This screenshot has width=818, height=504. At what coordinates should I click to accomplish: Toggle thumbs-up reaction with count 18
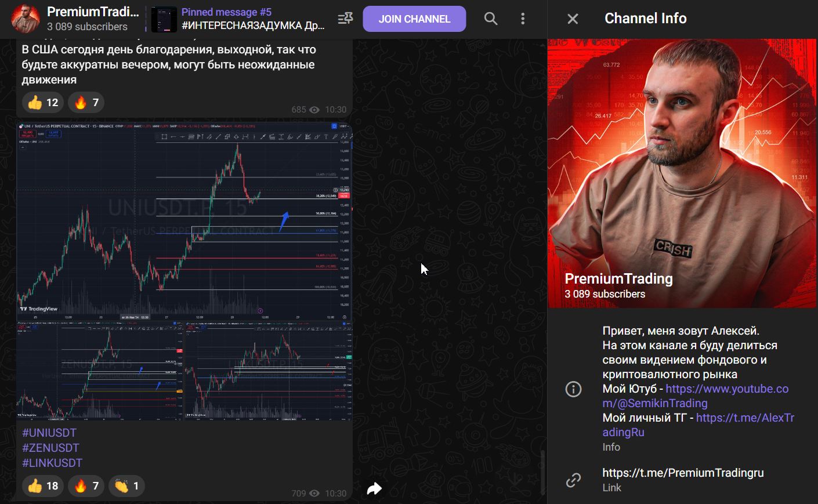point(43,486)
